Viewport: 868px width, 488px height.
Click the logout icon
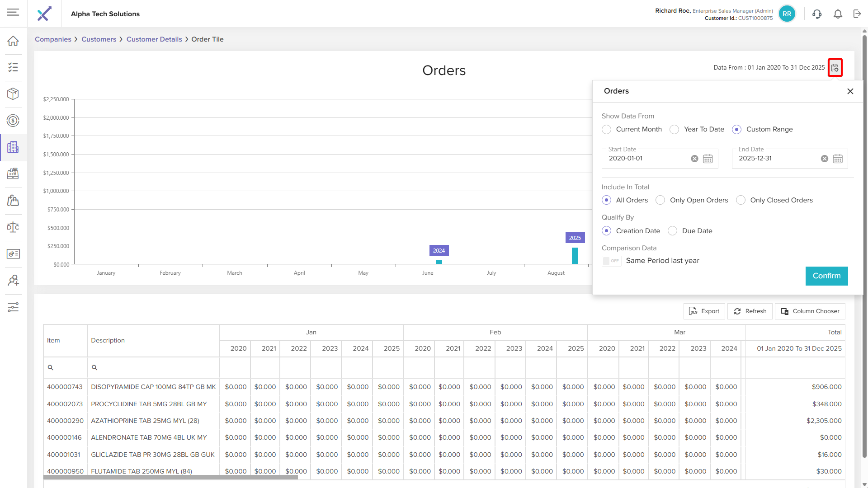click(857, 14)
